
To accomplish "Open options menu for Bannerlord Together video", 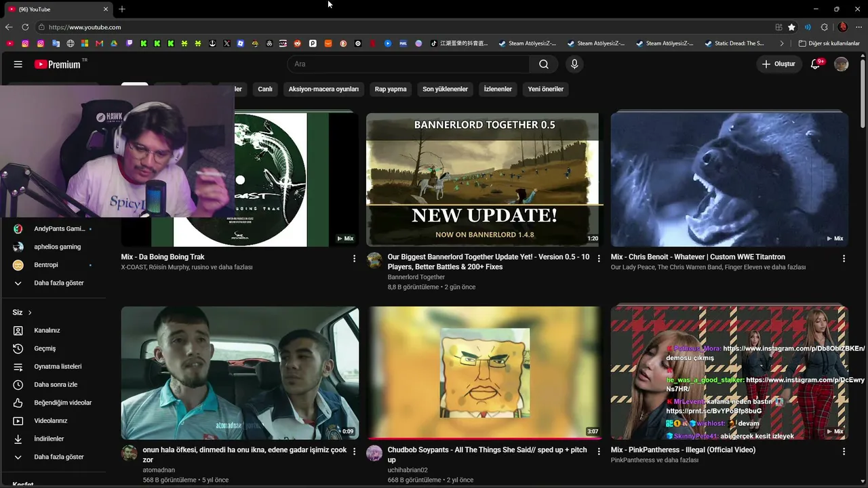I will click(599, 258).
